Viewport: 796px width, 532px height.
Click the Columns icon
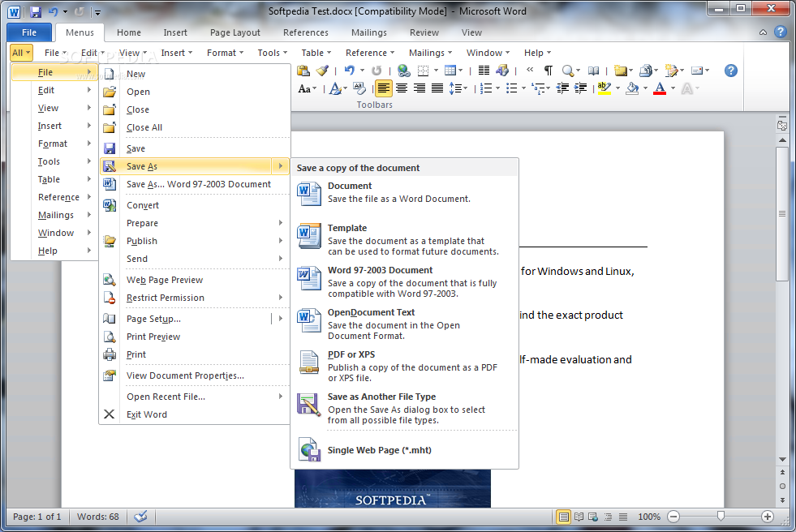(484, 71)
